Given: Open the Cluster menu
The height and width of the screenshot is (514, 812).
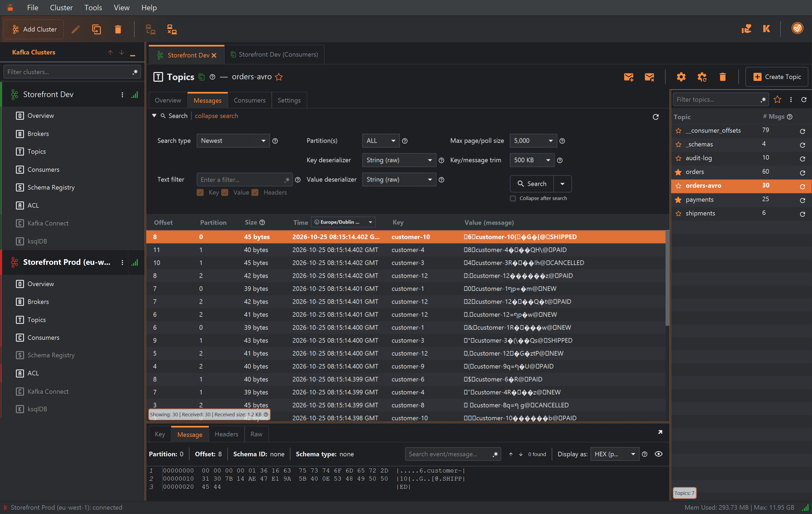Looking at the screenshot, I should 61,8.
